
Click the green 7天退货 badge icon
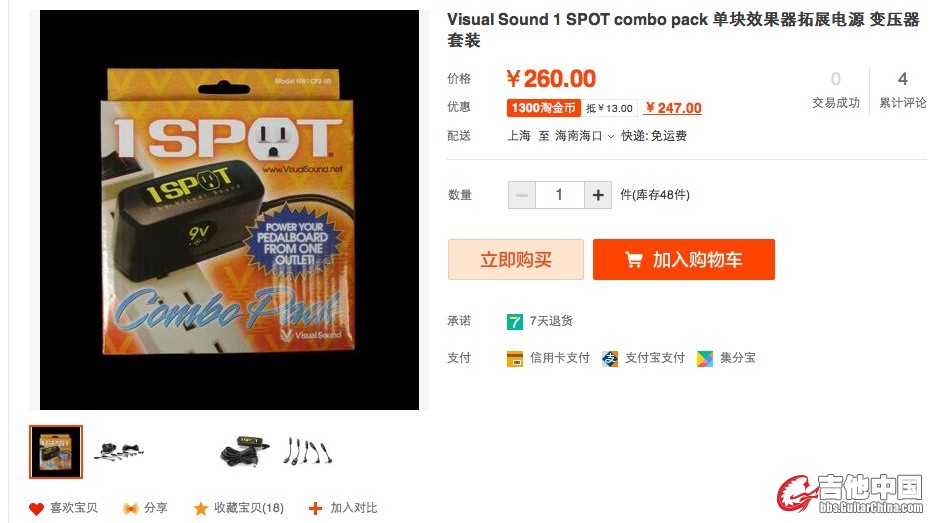click(514, 321)
